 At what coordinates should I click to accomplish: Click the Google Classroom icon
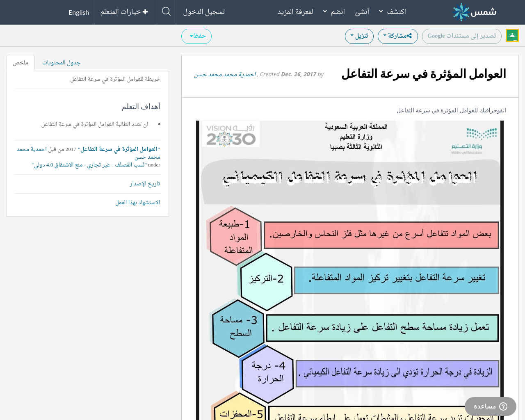[x=512, y=36]
